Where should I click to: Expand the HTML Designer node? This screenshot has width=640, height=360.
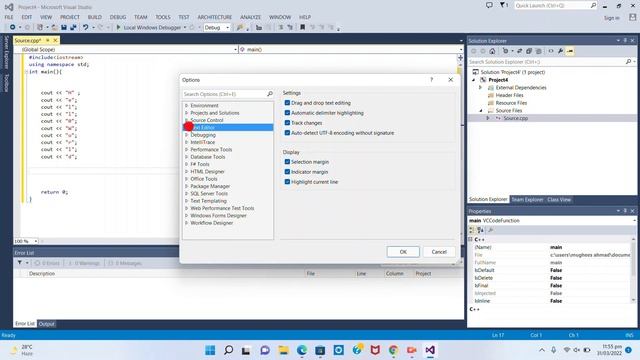click(x=187, y=171)
